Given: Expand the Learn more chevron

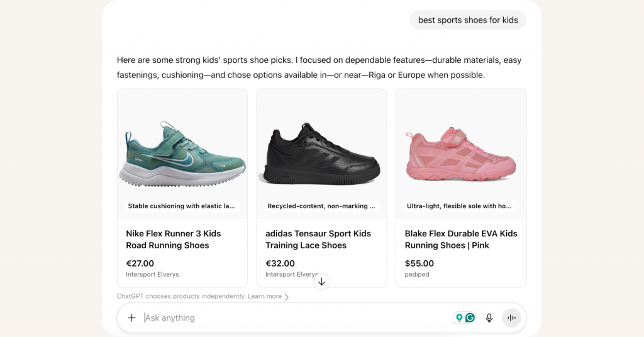Looking at the screenshot, I should click(287, 297).
